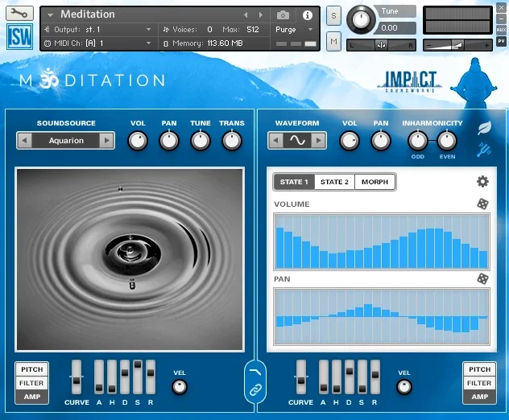
Task: Take a snapshot with the camera icon
Action: (283, 15)
